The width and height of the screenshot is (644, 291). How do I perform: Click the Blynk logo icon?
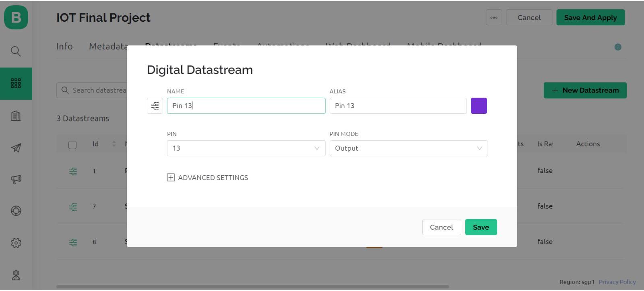(16, 17)
